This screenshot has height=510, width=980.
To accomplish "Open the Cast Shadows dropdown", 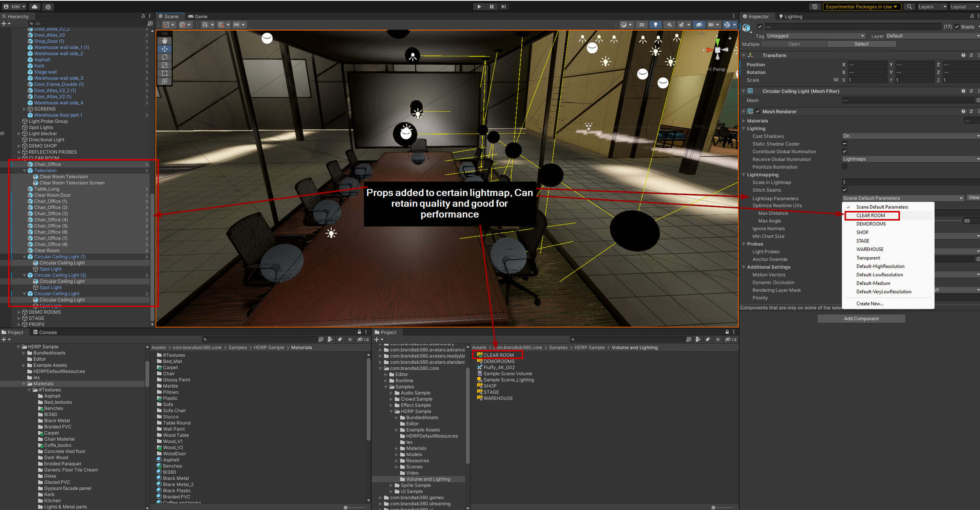I will [909, 136].
